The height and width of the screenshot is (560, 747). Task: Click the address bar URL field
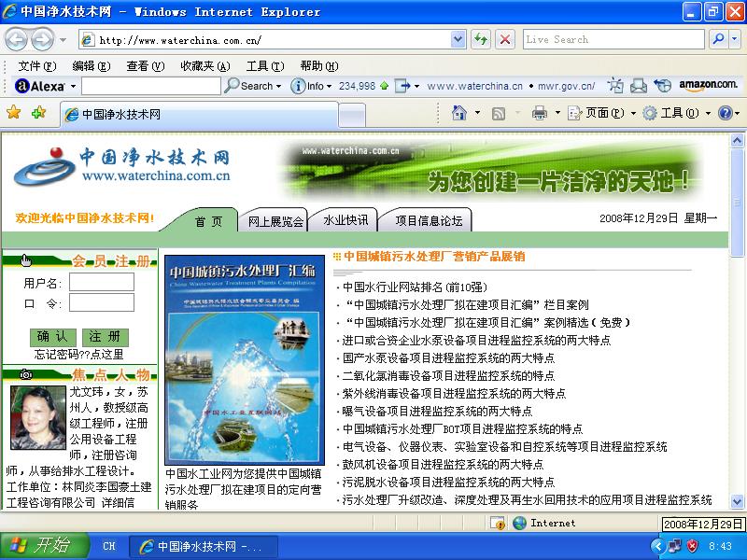pyautogui.click(x=264, y=39)
